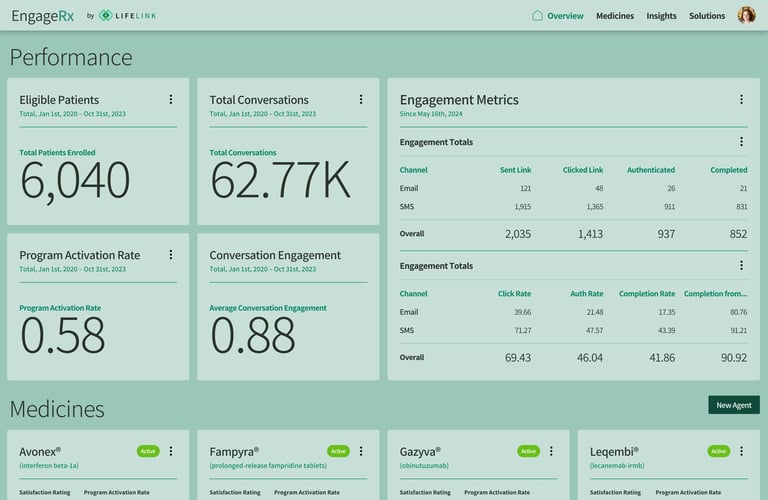Open the Solutions navigation tab

click(x=707, y=16)
